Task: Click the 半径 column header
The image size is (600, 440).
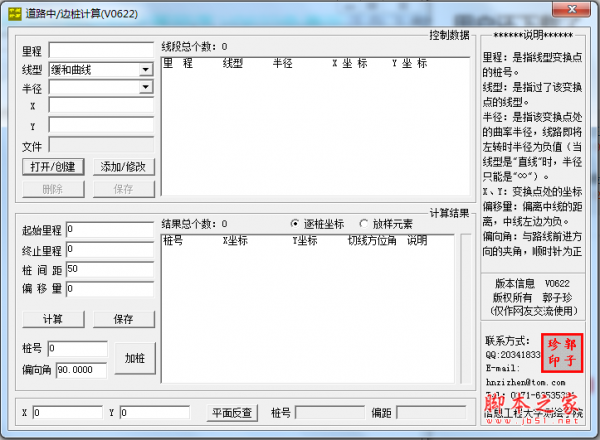Action: tap(283, 63)
